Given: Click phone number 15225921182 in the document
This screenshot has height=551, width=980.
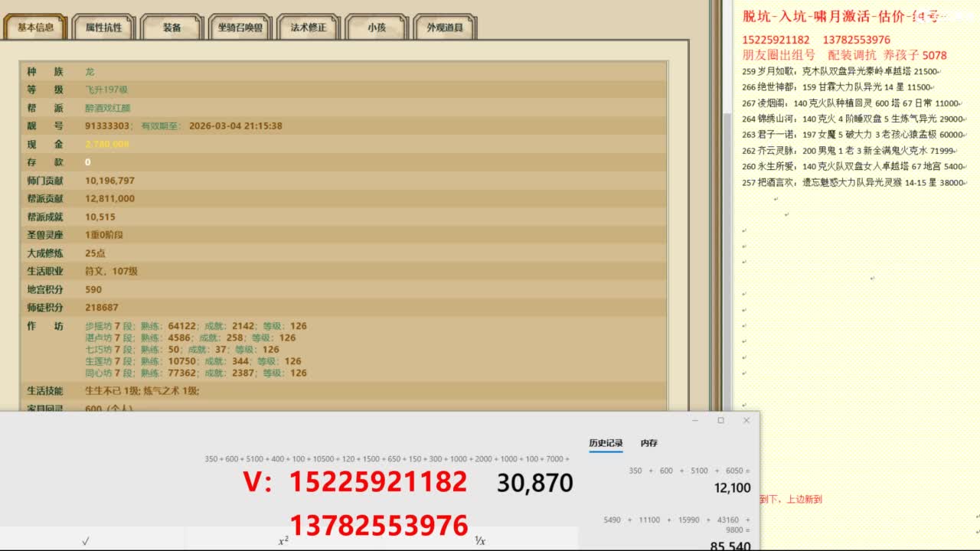Looking at the screenshot, I should [776, 40].
